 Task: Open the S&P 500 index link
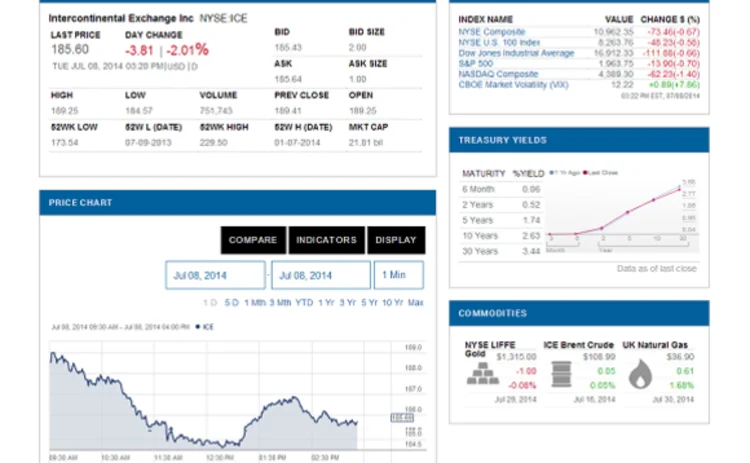[475, 64]
